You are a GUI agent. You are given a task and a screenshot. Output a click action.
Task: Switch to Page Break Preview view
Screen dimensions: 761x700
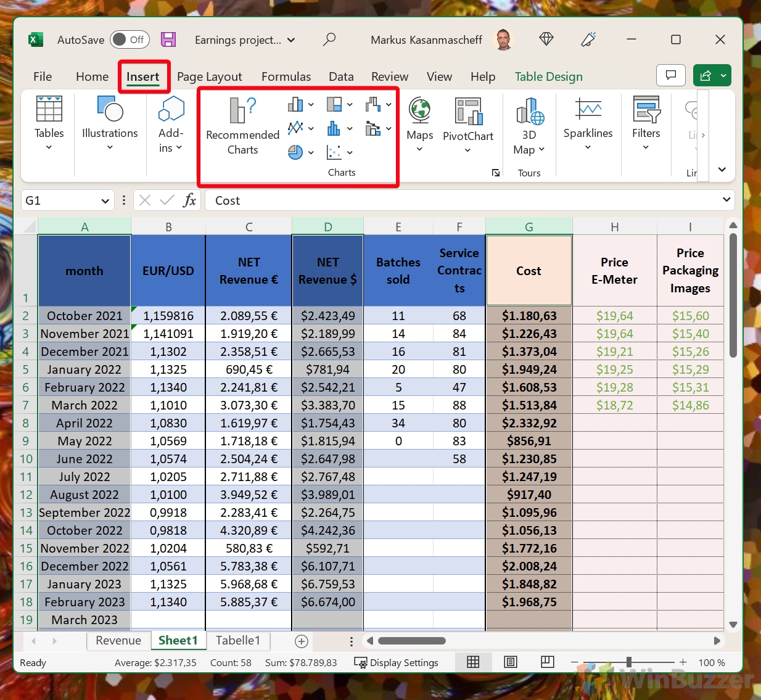[547, 662]
